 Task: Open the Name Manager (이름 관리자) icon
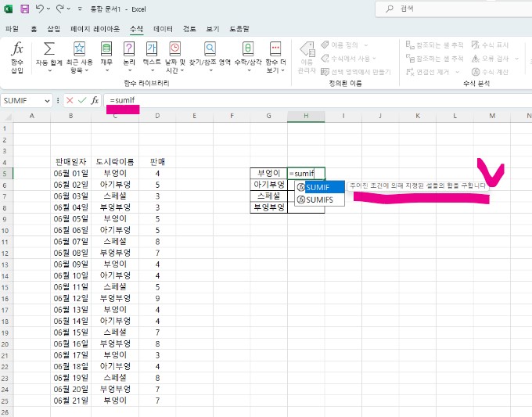(x=307, y=49)
